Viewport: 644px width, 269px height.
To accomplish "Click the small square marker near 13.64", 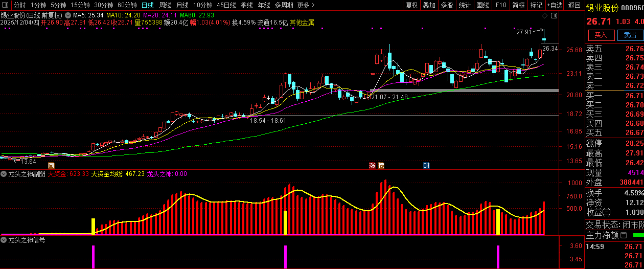I will click(51, 166).
